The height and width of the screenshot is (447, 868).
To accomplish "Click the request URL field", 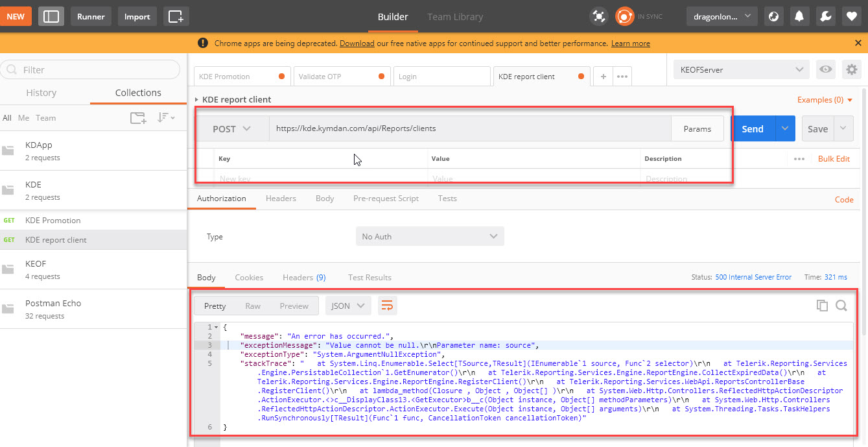I will (x=470, y=128).
